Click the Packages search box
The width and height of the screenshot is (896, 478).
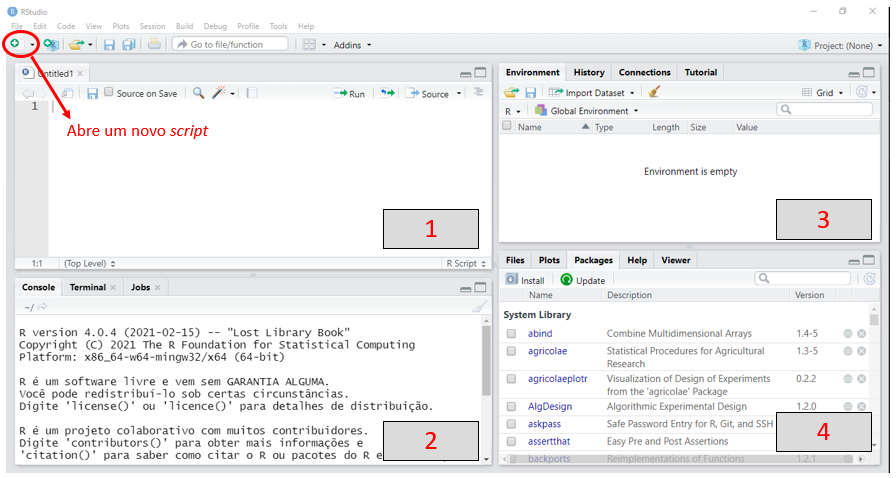802,278
